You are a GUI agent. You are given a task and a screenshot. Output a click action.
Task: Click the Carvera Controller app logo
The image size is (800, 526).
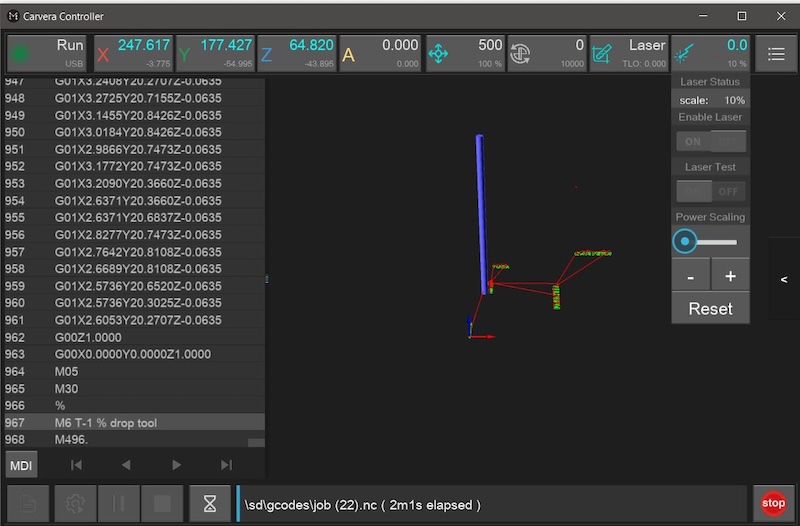click(x=13, y=16)
